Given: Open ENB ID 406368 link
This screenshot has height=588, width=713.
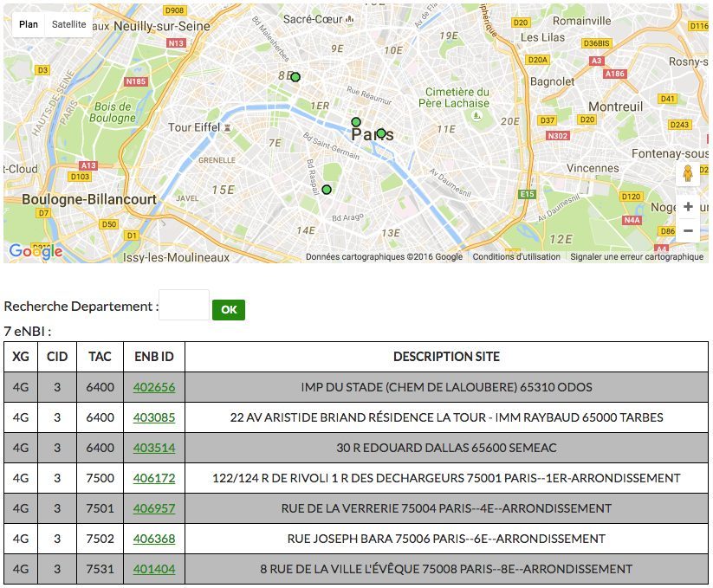Looking at the screenshot, I should (x=154, y=539).
